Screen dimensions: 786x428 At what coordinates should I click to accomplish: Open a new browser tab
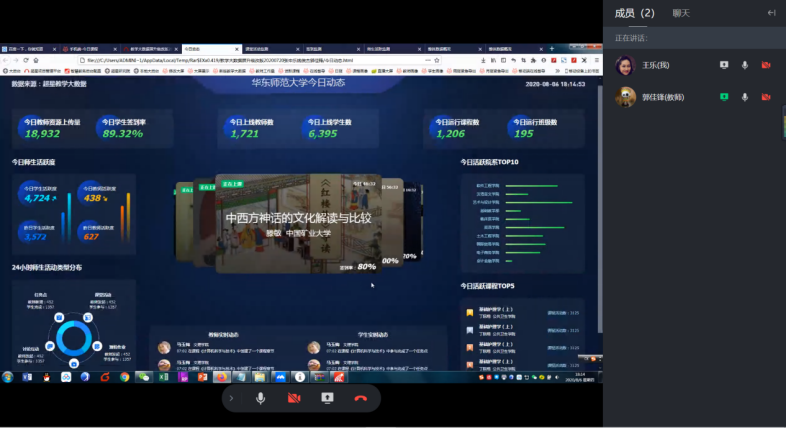tap(552, 49)
